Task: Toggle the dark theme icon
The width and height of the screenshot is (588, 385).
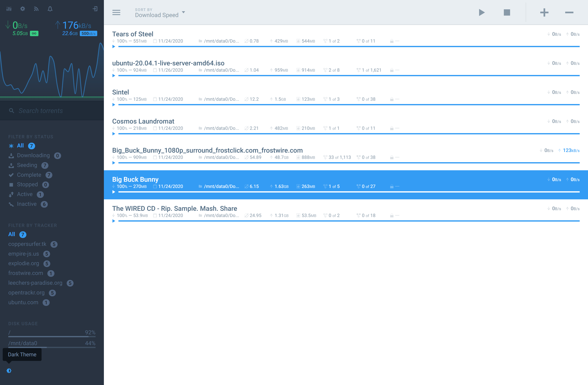Action: coord(9,370)
